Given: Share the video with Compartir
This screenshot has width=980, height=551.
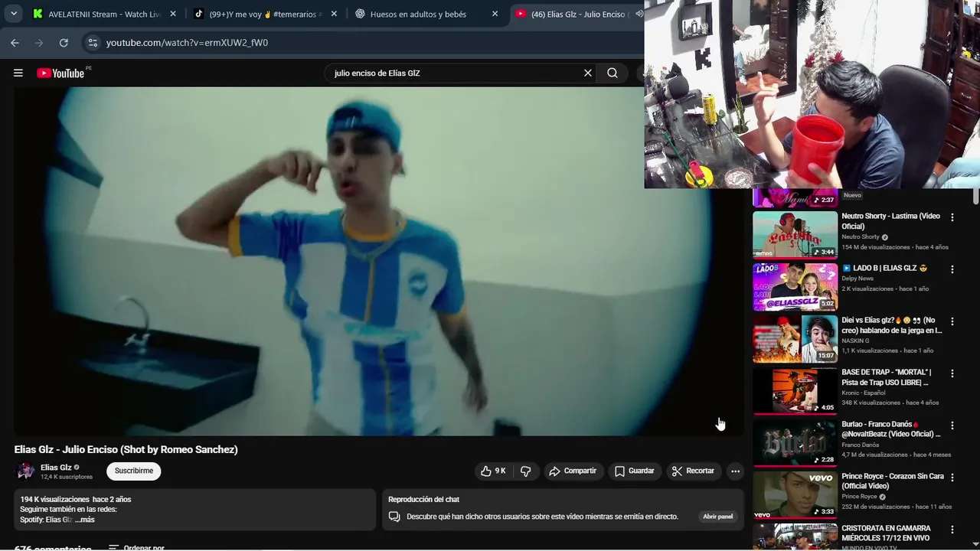Looking at the screenshot, I should pyautogui.click(x=573, y=471).
